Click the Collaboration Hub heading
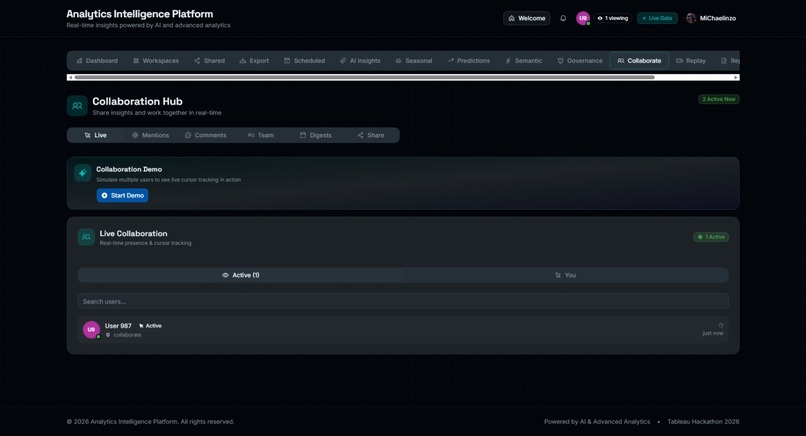Viewport: 806px width, 436px height. pos(137,101)
